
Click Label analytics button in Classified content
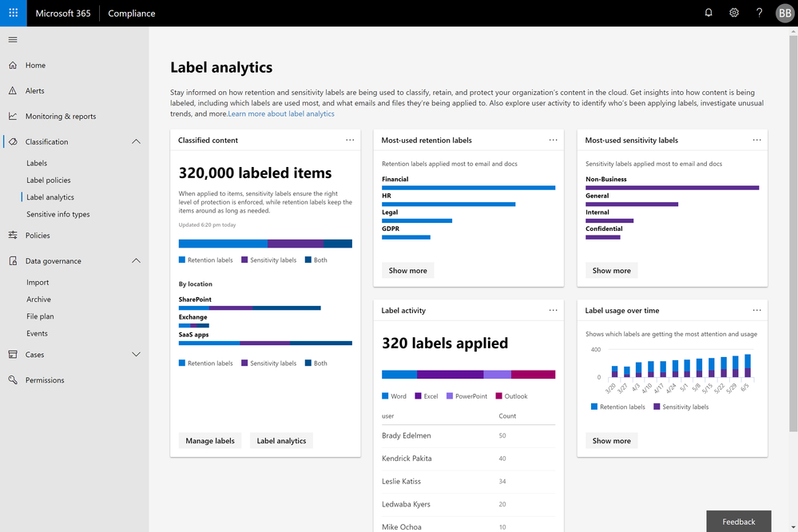tap(281, 441)
